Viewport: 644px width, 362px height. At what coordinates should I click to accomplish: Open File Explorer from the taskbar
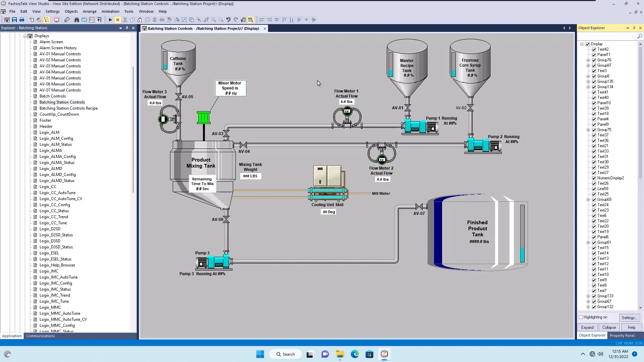pos(340,354)
